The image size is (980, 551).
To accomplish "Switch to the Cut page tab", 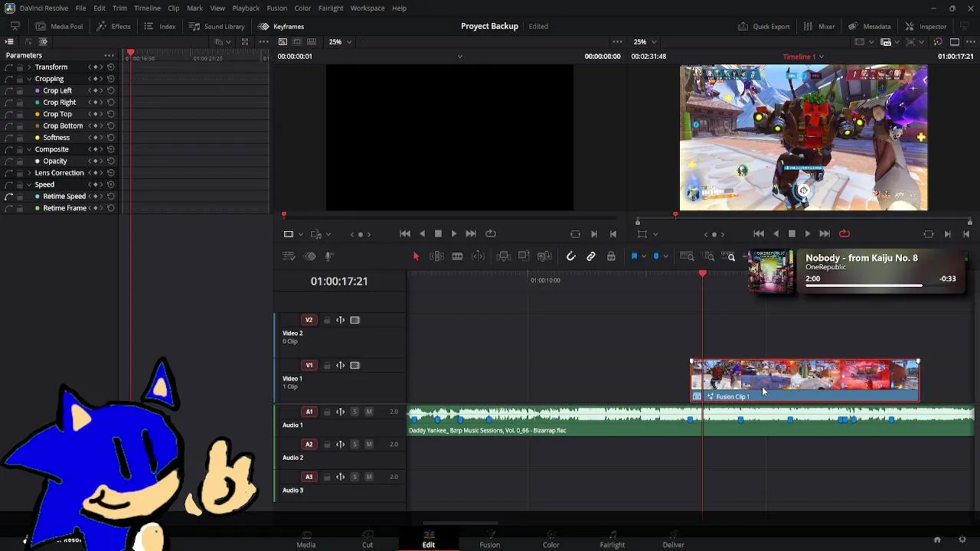I will (367, 540).
